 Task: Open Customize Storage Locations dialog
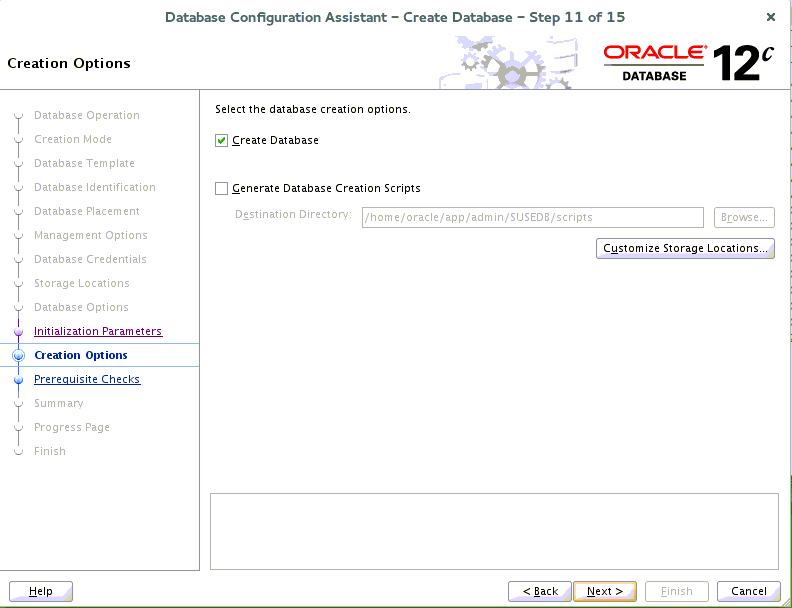(685, 248)
